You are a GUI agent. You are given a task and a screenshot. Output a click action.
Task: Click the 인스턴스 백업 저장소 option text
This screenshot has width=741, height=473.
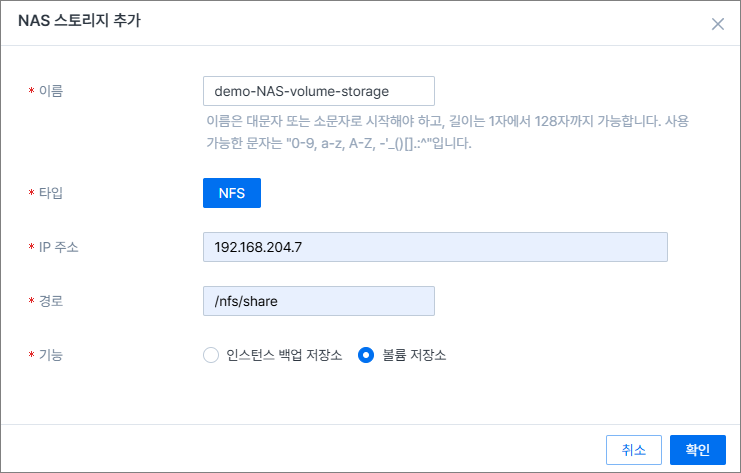click(x=283, y=355)
